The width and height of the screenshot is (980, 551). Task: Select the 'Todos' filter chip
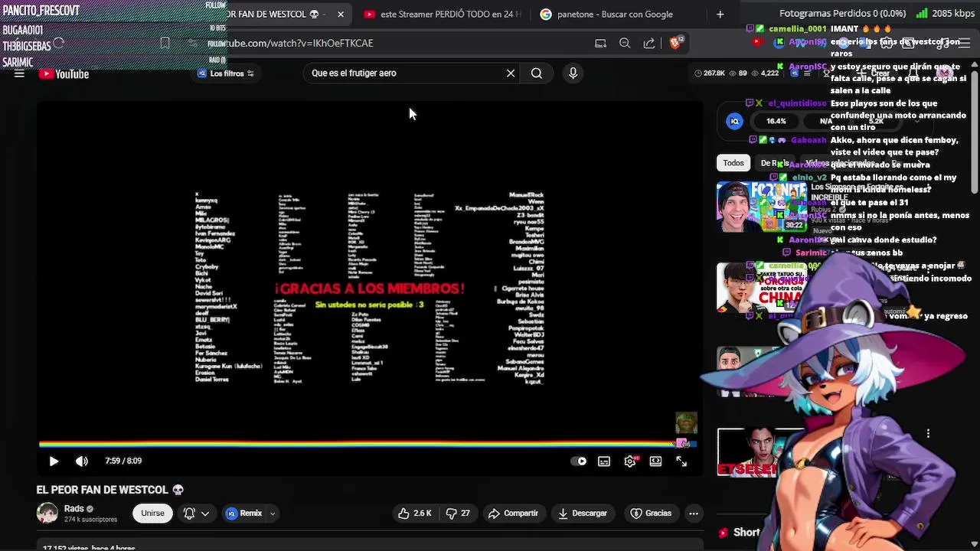point(733,163)
